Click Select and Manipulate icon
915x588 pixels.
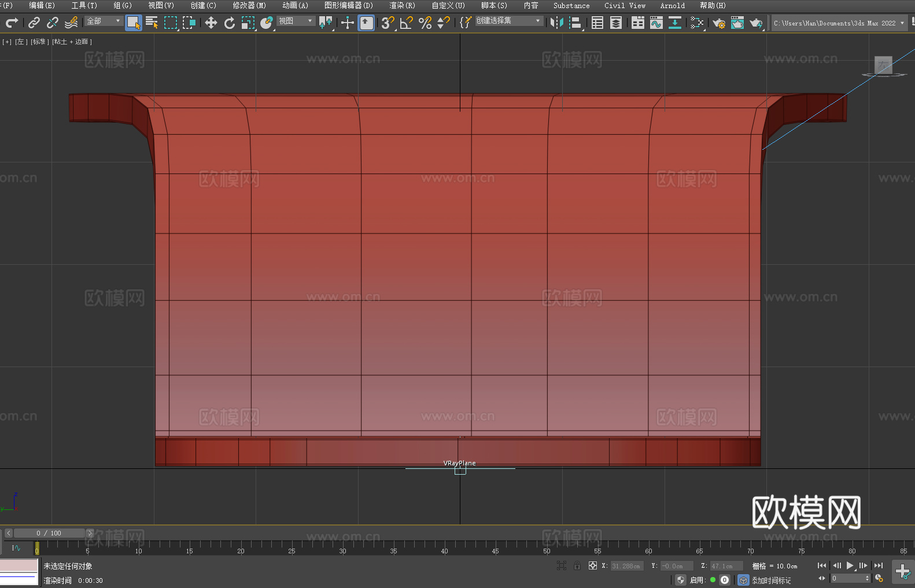click(x=348, y=23)
